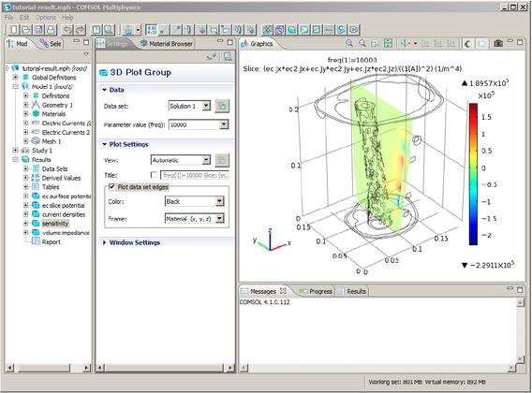Select the current densities node

[x=64, y=214]
